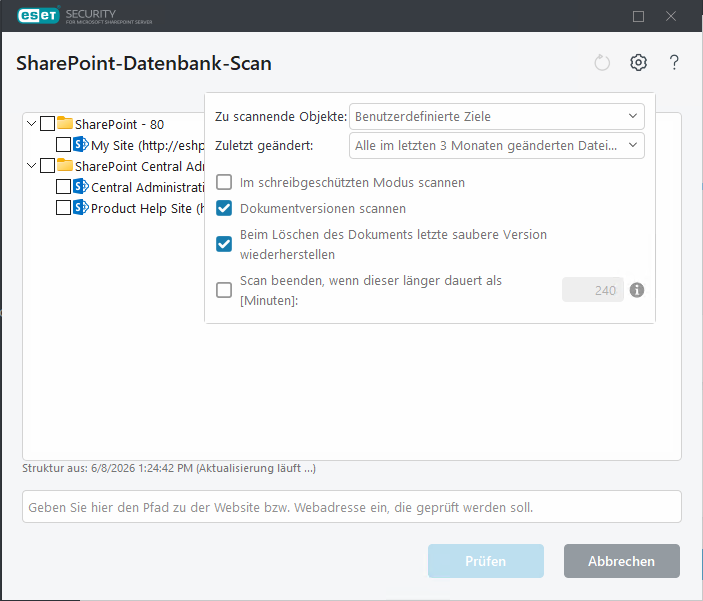The height and width of the screenshot is (601, 703).
Task: Open the 'Zu scannende Objekte' dropdown
Action: point(497,117)
